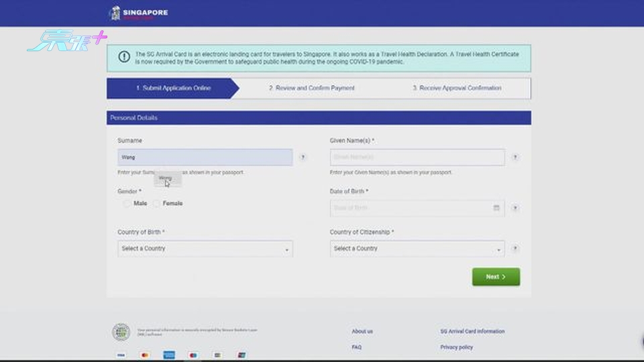Select the Male gender option

click(x=127, y=204)
